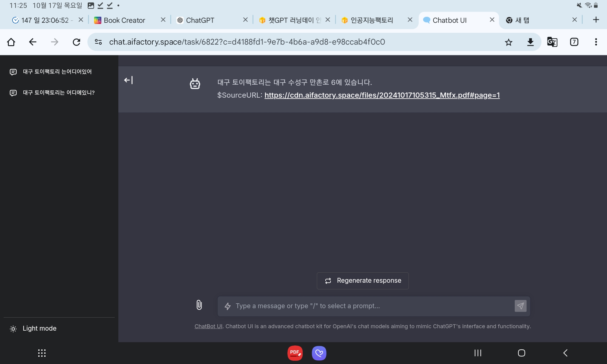Open the second chat conversation in sidebar
Viewport: 607px width, 364px height.
tap(59, 93)
